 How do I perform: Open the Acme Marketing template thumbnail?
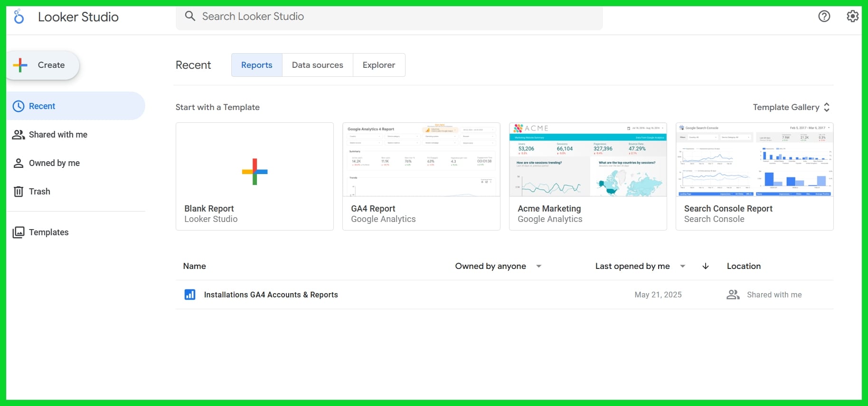588,160
